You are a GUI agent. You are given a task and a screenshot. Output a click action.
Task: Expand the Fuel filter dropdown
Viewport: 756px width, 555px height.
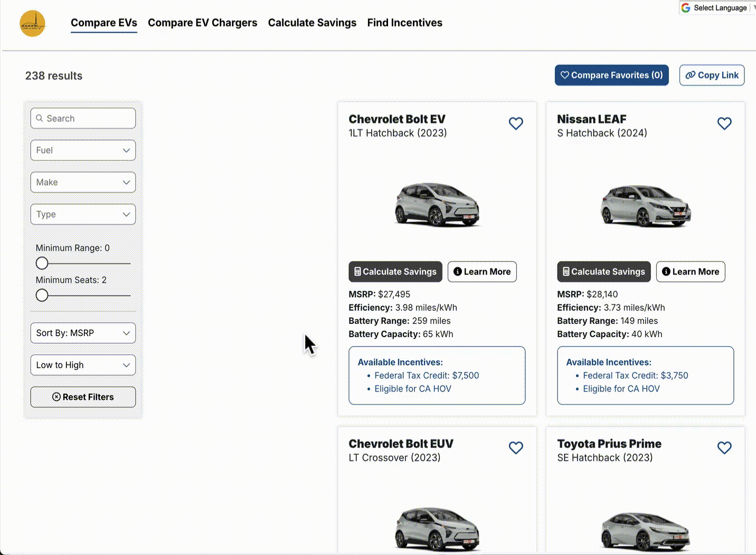tap(83, 150)
